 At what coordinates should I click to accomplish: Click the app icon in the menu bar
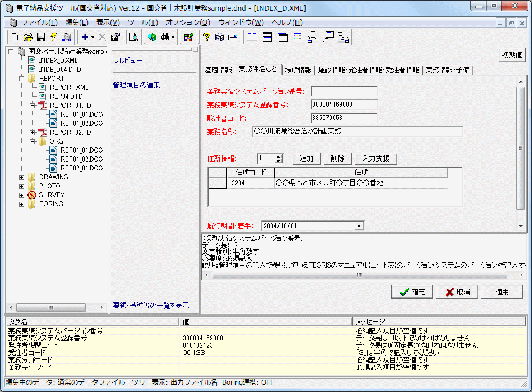point(13,22)
